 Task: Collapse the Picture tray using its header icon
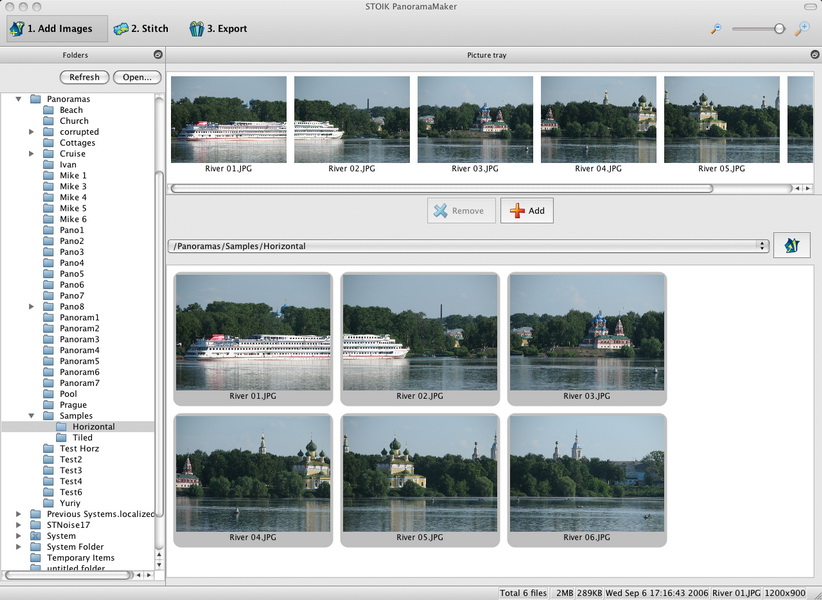814,55
